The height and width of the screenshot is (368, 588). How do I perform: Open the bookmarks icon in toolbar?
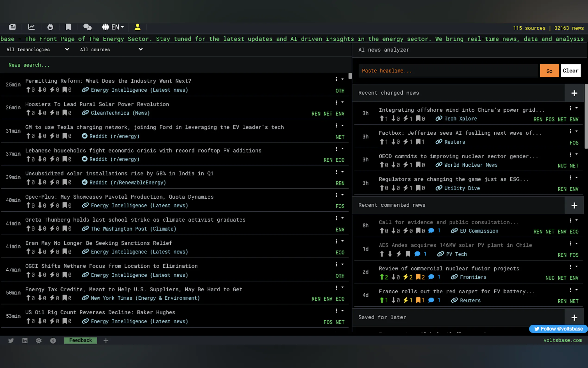(68, 27)
